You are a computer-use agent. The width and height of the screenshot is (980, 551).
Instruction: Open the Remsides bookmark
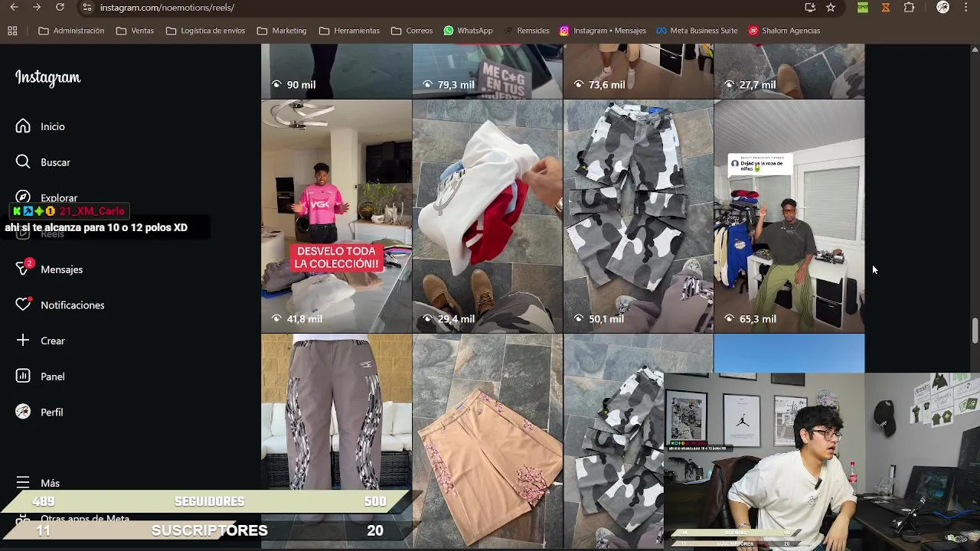click(526, 31)
